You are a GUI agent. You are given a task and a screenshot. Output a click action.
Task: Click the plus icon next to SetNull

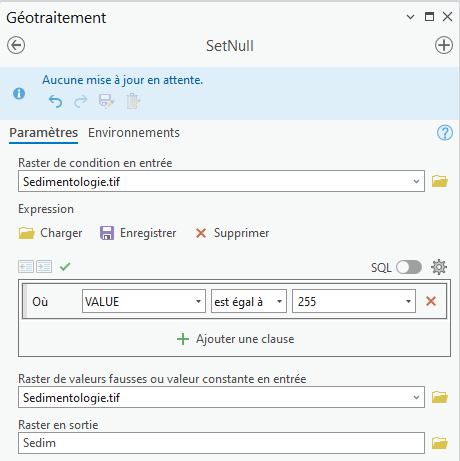(444, 45)
